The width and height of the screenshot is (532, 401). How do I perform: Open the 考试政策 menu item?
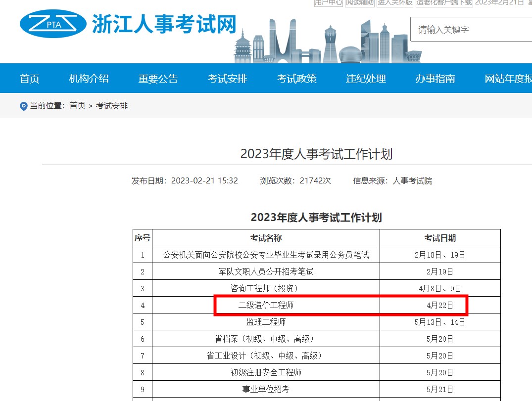(x=296, y=79)
